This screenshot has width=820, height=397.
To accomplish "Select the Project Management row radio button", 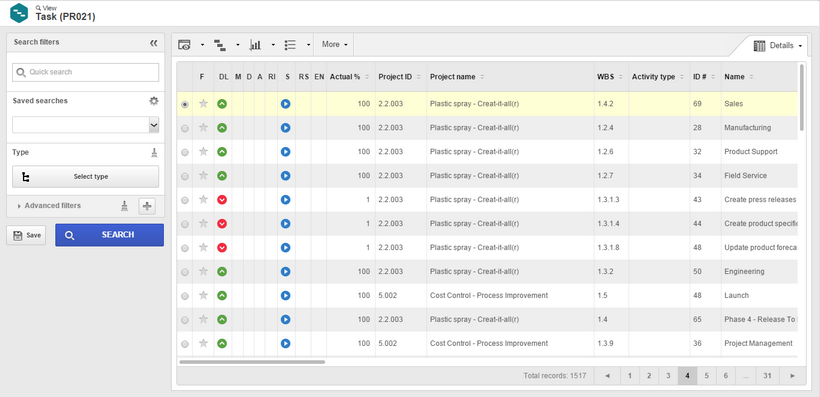I will [x=185, y=344].
